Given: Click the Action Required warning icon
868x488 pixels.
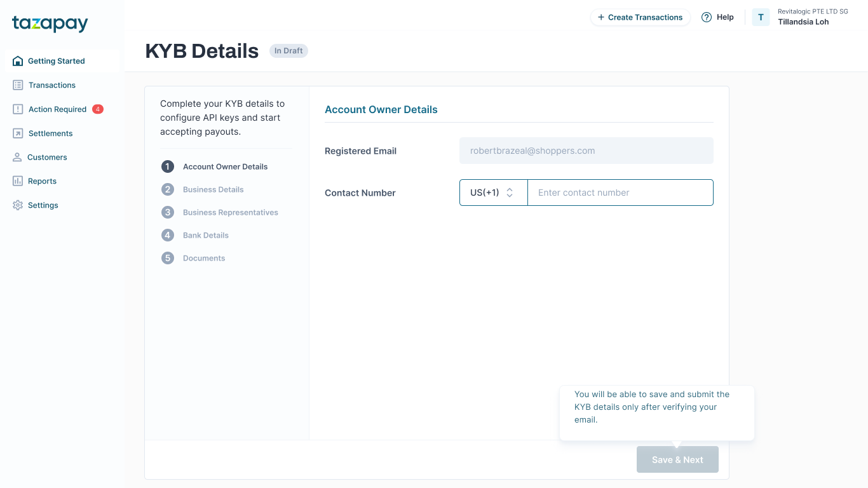Looking at the screenshot, I should point(17,109).
